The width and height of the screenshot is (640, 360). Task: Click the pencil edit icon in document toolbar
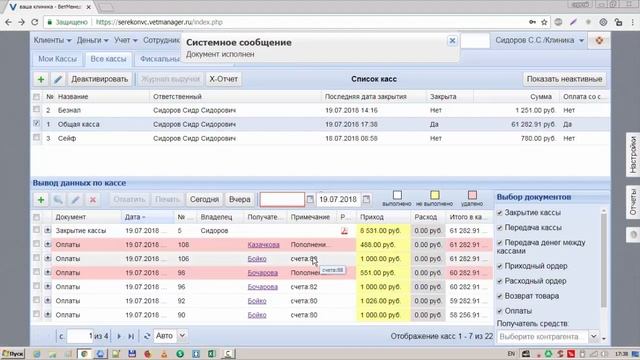click(76, 200)
